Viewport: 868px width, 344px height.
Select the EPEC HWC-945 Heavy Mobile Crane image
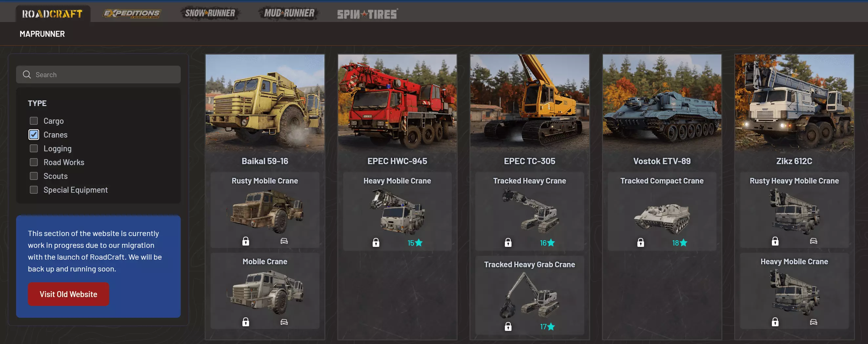(397, 212)
